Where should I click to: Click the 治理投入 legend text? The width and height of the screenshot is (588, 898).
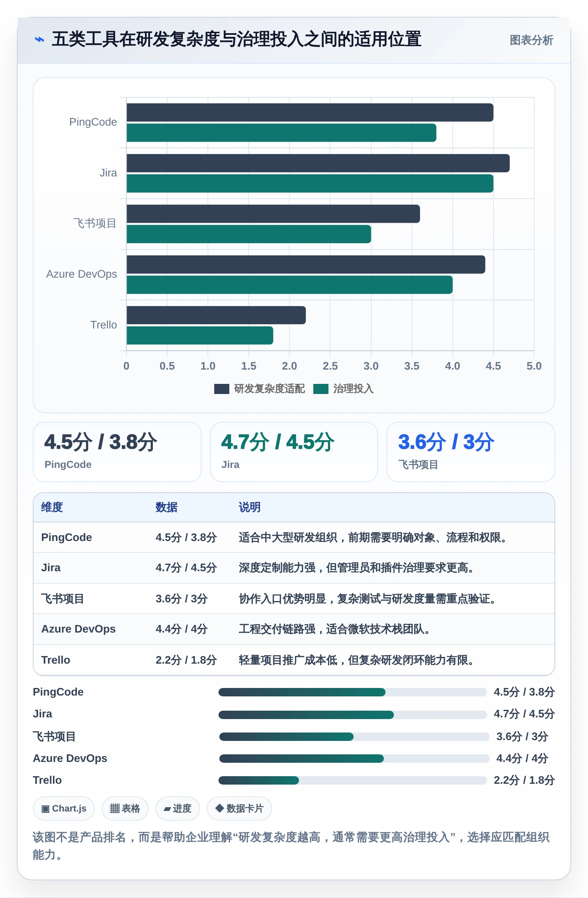pyautogui.click(x=353, y=389)
